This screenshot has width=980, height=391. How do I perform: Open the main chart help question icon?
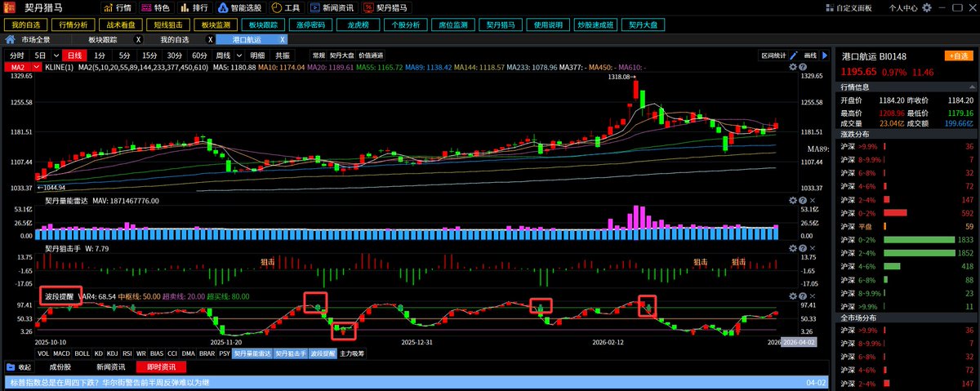point(801,67)
